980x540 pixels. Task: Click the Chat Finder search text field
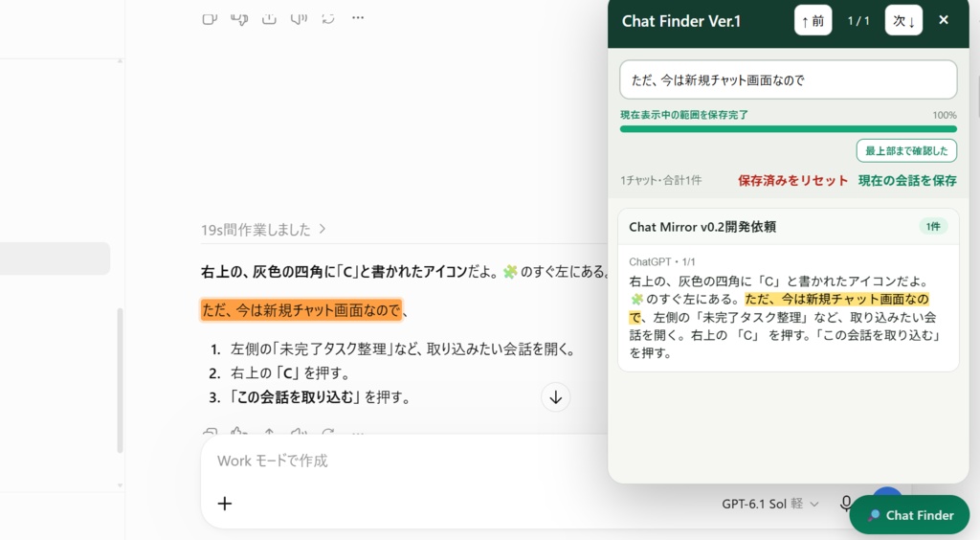point(789,80)
